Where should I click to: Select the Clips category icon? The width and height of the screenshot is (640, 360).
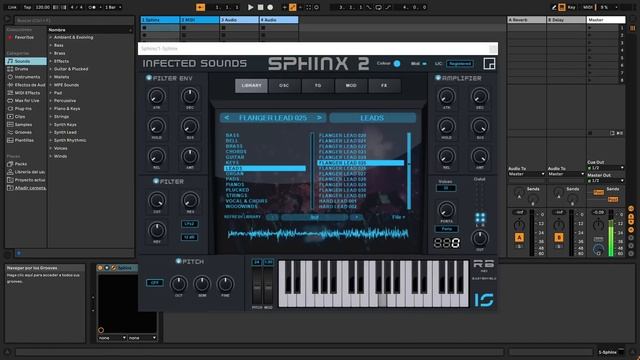pyautogui.click(x=10, y=117)
